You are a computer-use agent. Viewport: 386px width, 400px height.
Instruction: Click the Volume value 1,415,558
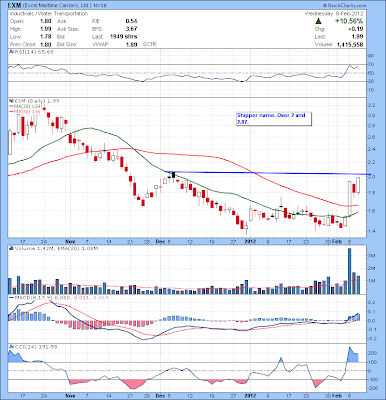(350, 44)
